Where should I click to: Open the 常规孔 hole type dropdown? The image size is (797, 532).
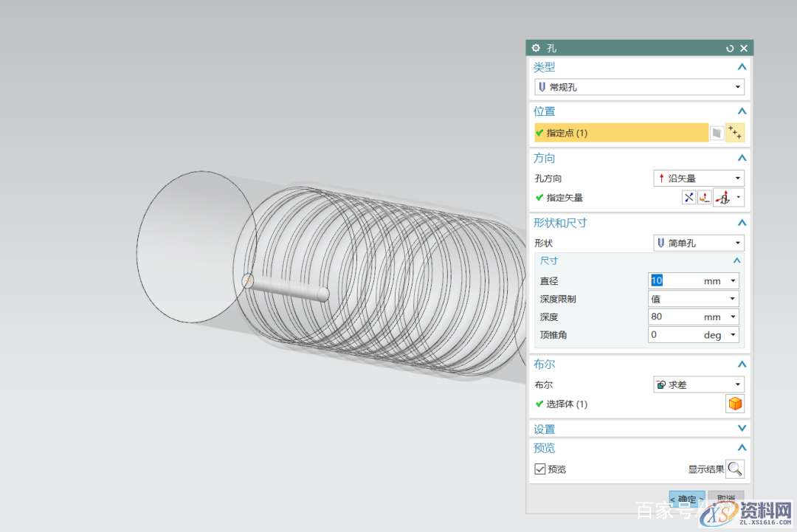639,87
